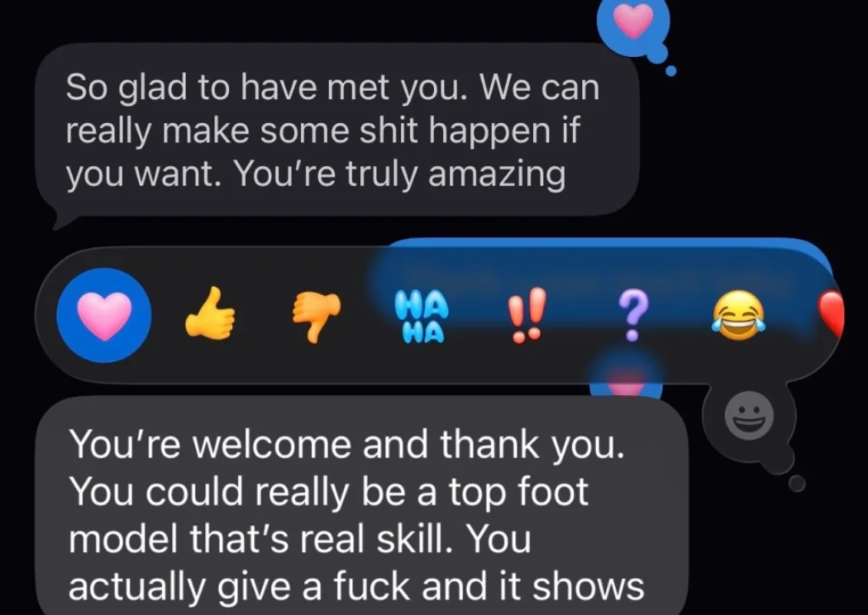Tap the partially visible red emoji at bar's edge
This screenshot has height=615, width=868.
coord(831,314)
